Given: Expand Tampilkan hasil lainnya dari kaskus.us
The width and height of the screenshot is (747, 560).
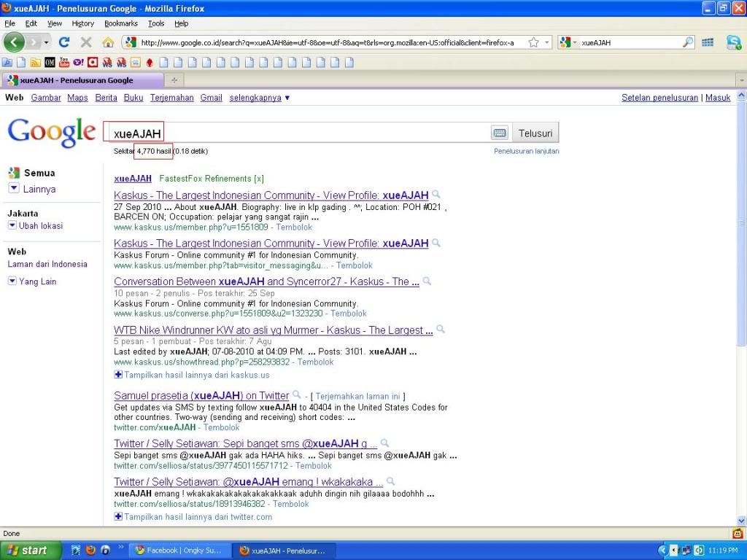Looking at the screenshot, I should (x=192, y=375).
